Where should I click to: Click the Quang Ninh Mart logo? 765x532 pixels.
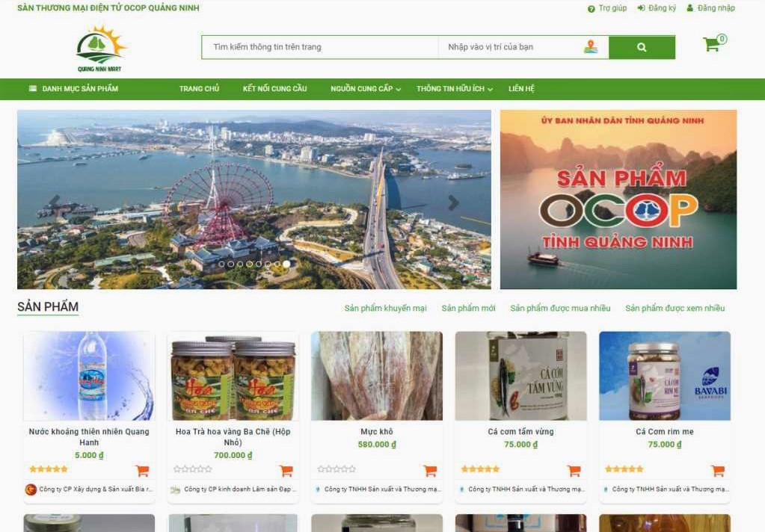pos(99,49)
